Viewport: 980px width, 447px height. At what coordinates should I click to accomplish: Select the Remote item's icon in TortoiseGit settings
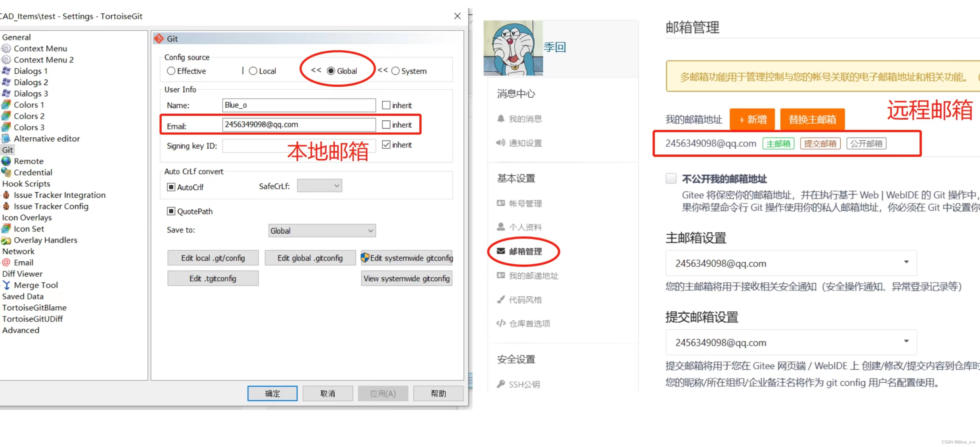(6, 161)
